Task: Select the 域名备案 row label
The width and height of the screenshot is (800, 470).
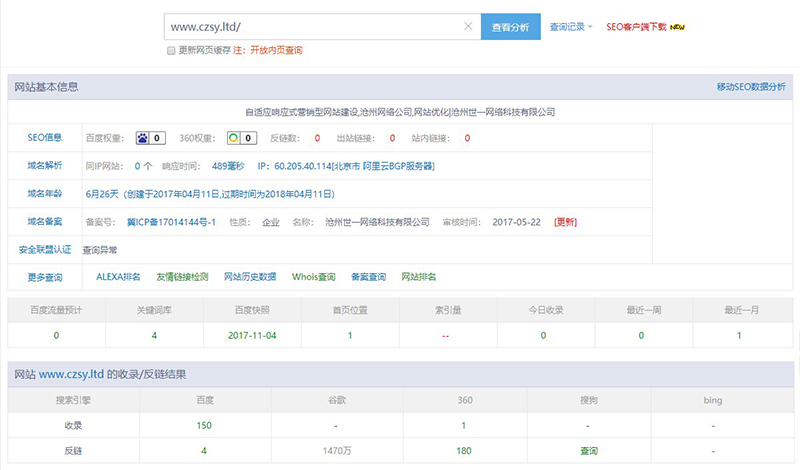Action: coord(45,221)
